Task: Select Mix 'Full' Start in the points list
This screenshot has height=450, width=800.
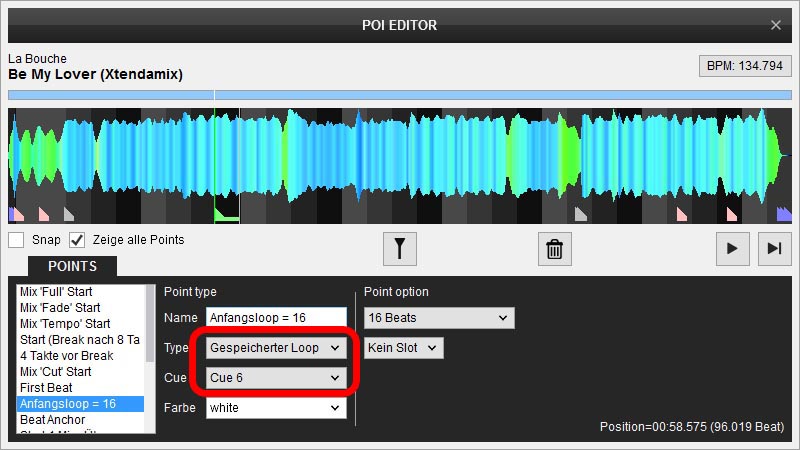Action: pyautogui.click(x=81, y=292)
